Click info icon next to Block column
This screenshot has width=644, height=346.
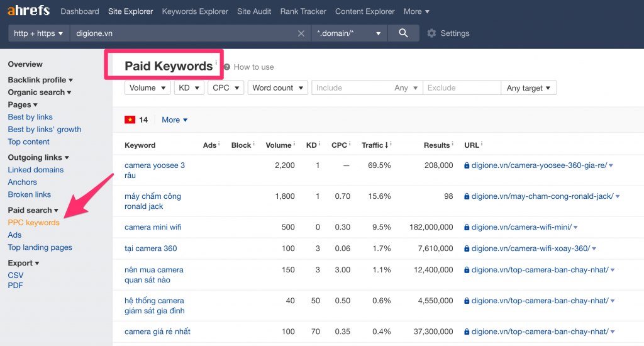click(x=254, y=143)
